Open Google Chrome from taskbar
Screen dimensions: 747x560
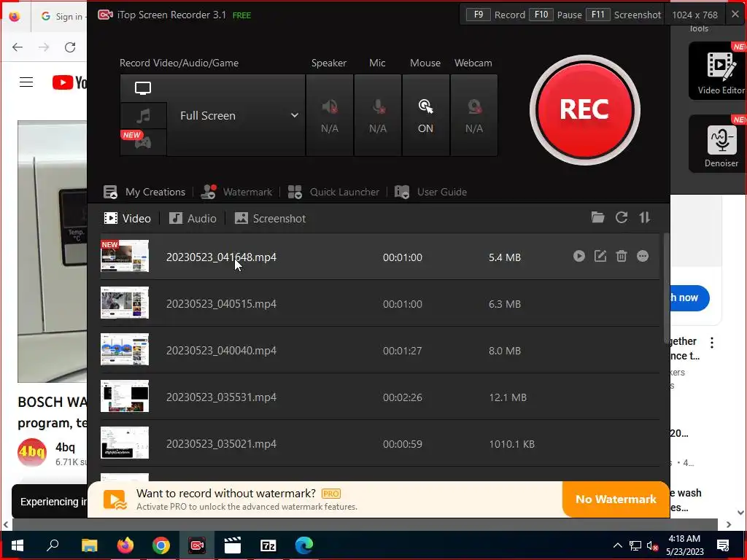pos(161,545)
